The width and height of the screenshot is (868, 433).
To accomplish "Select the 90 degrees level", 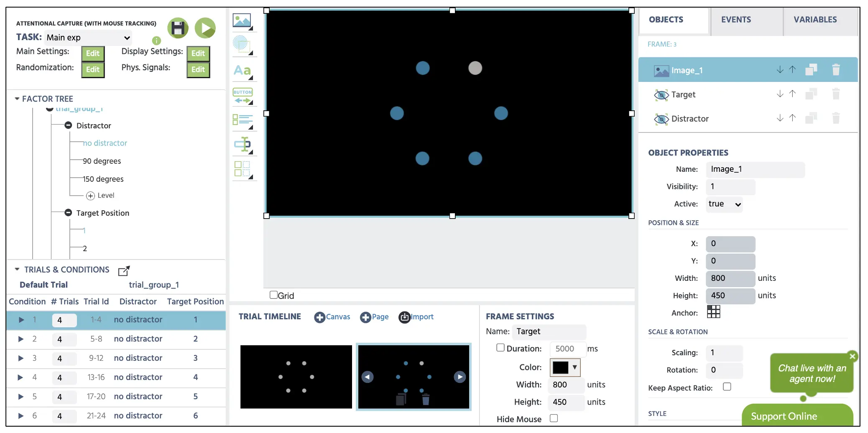I will (x=102, y=161).
